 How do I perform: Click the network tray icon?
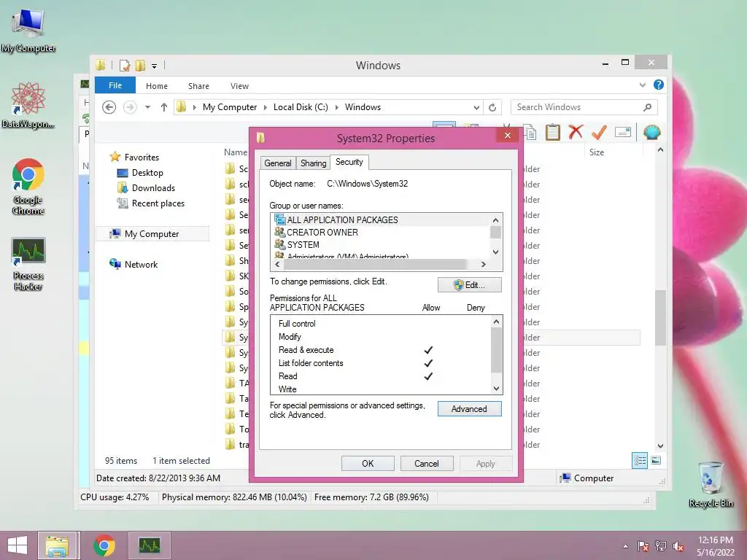(661, 546)
